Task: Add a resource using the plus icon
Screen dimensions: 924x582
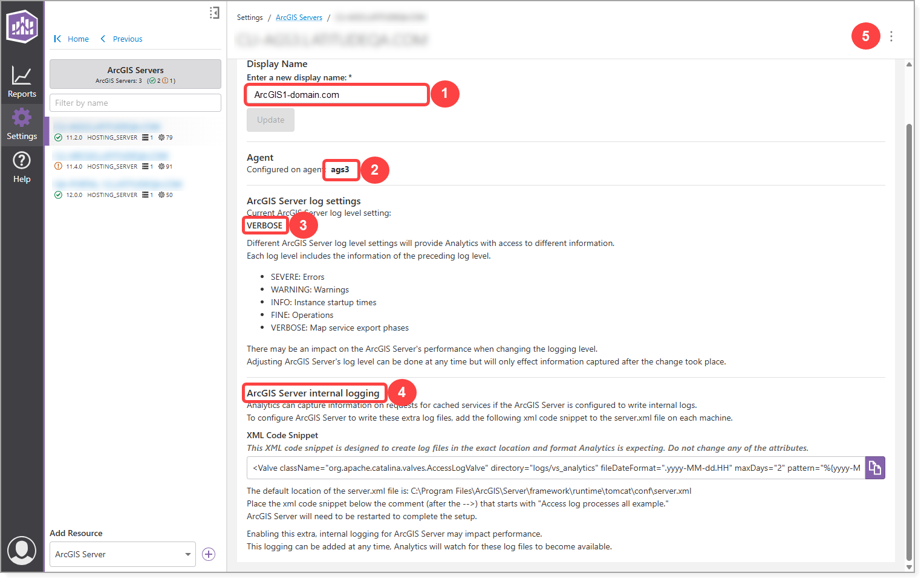Action: (x=209, y=554)
